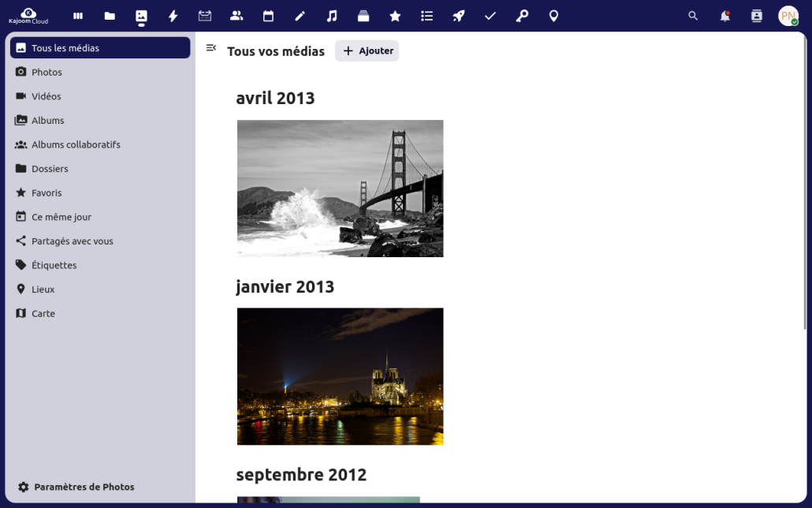Open the notifications bell
The width and height of the screenshot is (812, 508).
(x=724, y=16)
